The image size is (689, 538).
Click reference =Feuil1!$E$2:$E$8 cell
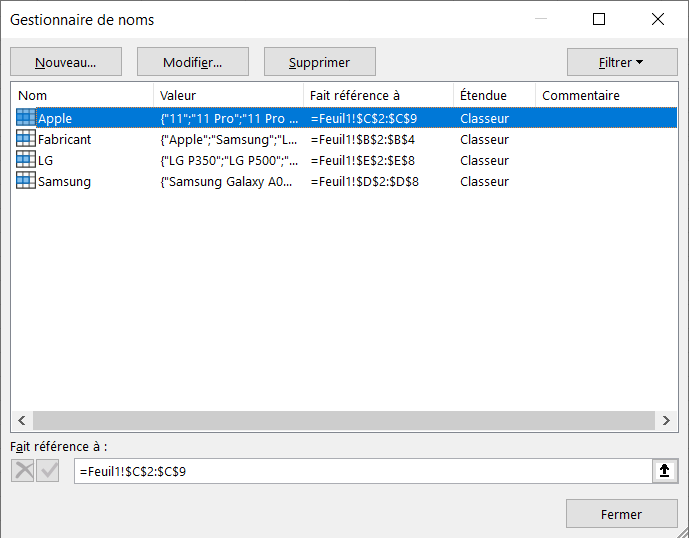[x=363, y=161]
